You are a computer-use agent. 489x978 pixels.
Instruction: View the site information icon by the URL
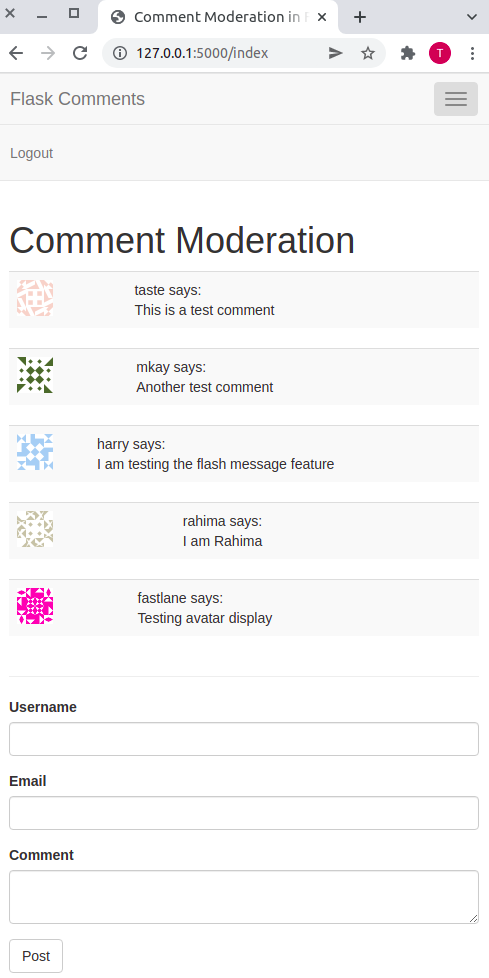click(x=120, y=53)
